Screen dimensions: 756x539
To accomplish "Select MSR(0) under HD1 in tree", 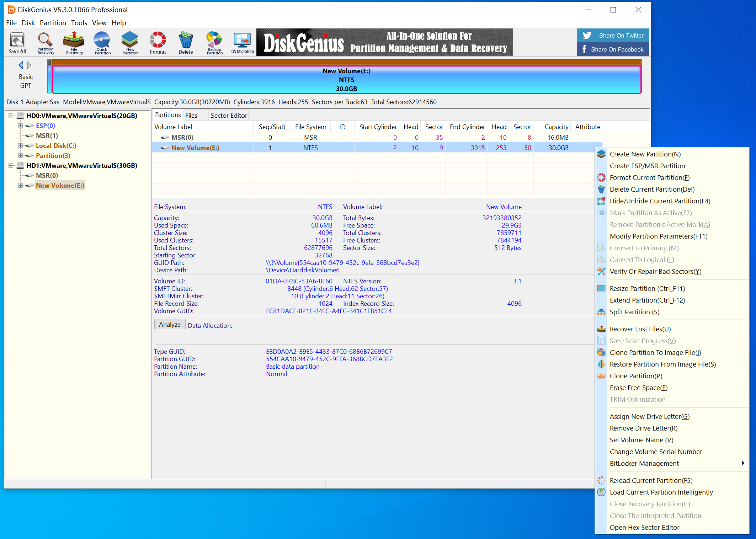I will click(x=47, y=176).
